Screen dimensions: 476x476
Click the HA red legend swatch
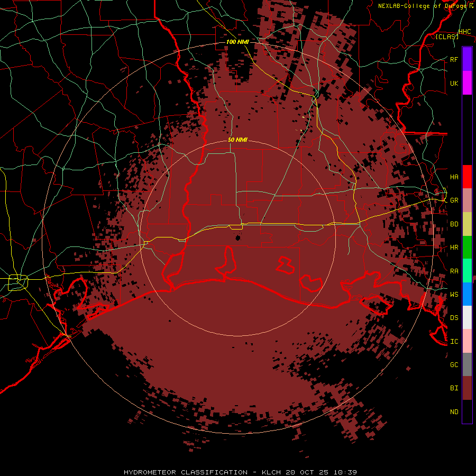(x=467, y=177)
